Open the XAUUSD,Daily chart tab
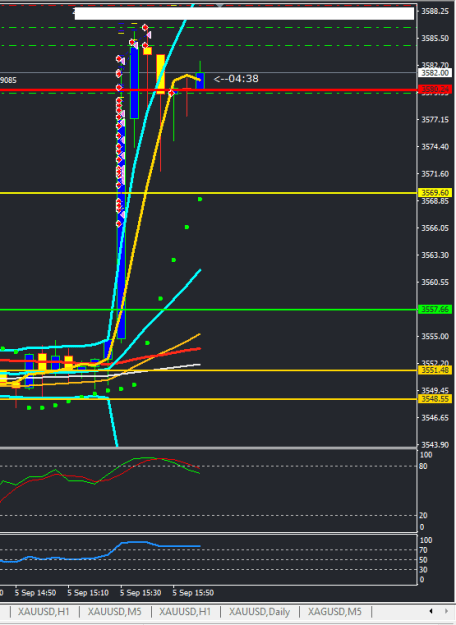This screenshot has width=456, height=625. tap(259, 611)
